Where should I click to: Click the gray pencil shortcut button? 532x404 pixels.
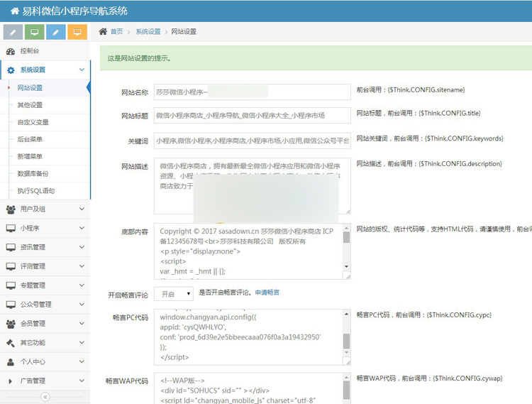point(13,32)
